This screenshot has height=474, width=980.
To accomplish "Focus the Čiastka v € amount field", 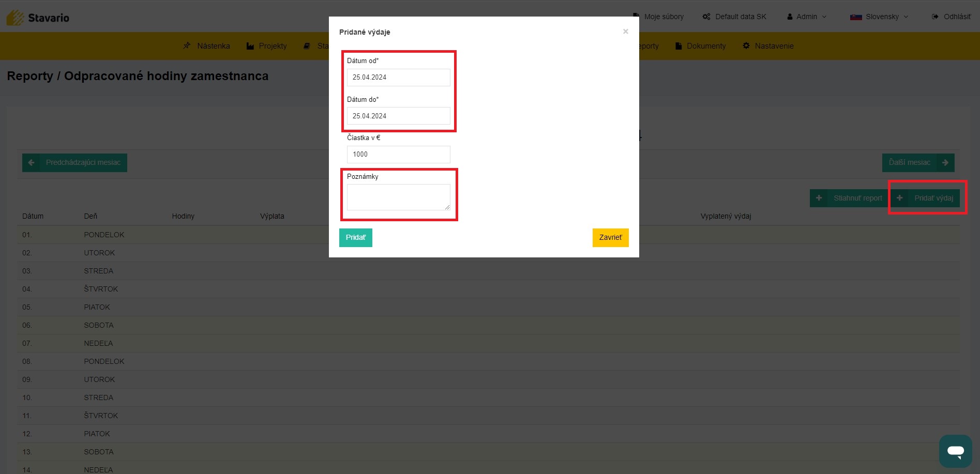I will pos(399,155).
